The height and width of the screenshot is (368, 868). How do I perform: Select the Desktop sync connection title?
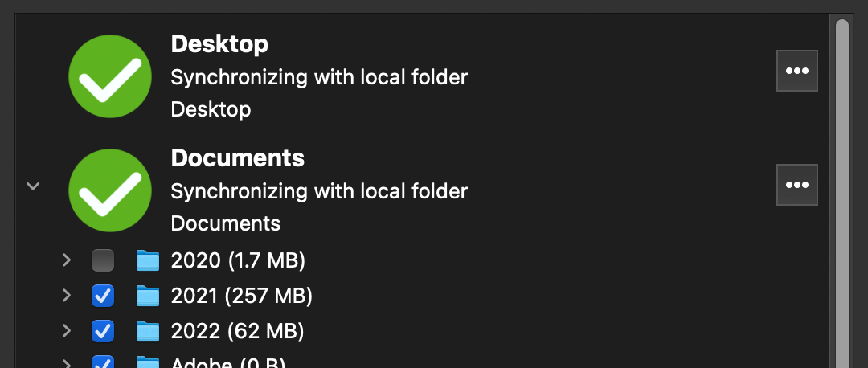coord(219,43)
